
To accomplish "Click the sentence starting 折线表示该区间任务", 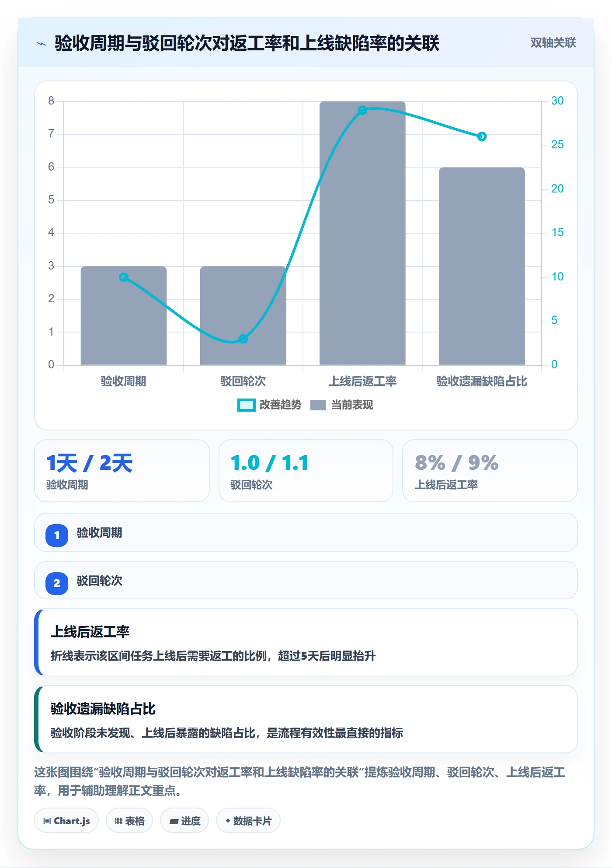I will pyautogui.click(x=213, y=656).
